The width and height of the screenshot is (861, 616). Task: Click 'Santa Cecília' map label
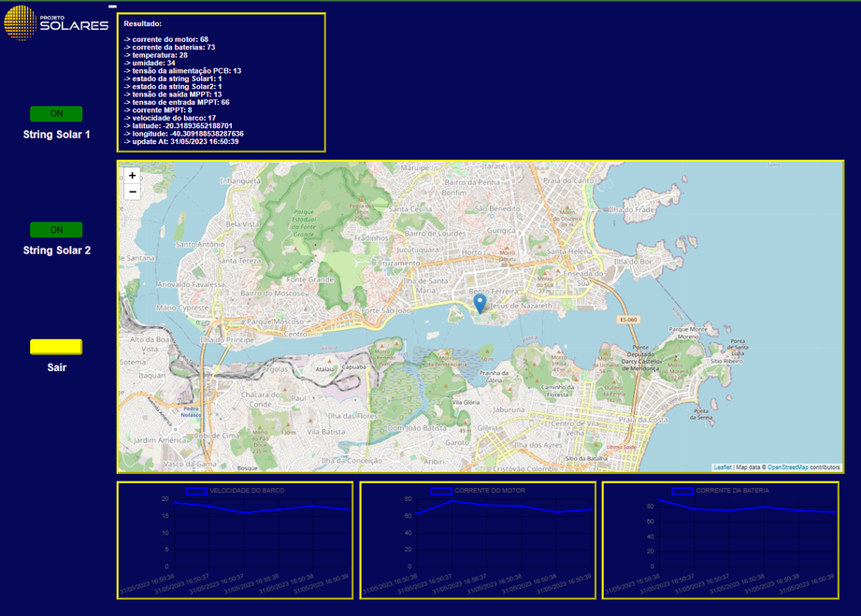tap(410, 209)
